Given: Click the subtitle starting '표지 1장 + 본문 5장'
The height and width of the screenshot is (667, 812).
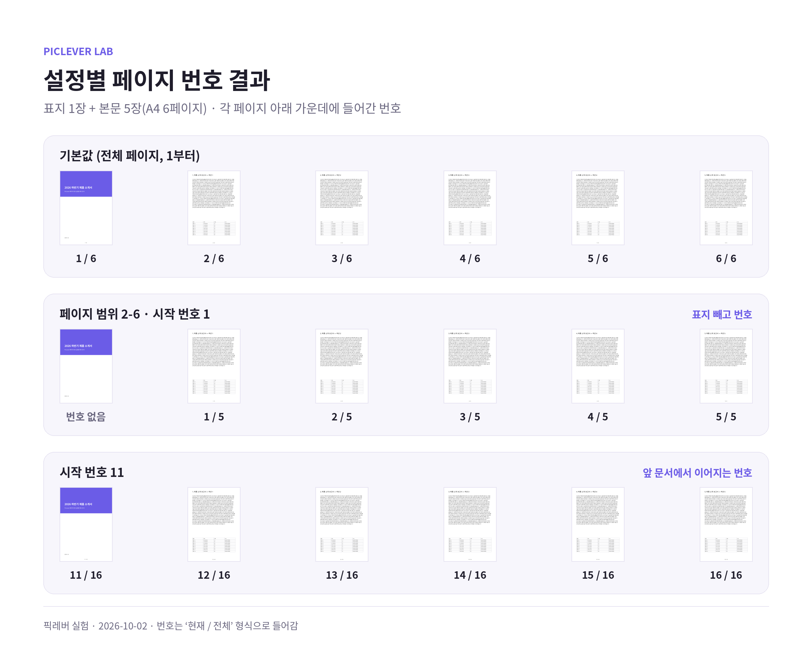Looking at the screenshot, I should click(x=222, y=108).
